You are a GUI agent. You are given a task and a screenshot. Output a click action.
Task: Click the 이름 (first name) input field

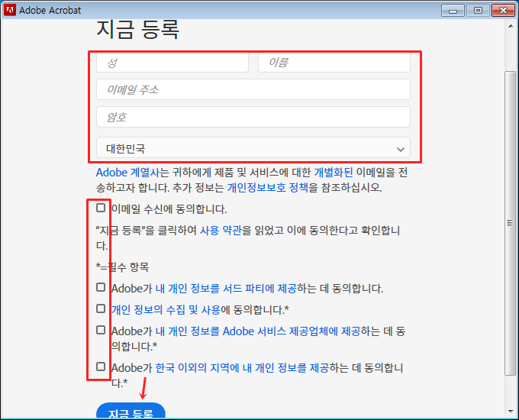(x=334, y=63)
